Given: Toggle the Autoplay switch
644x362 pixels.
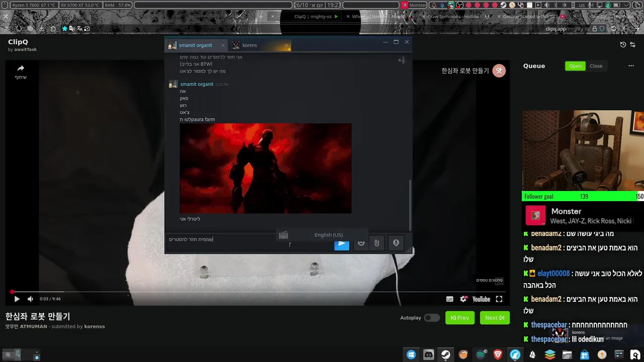Looking at the screenshot, I should click(x=432, y=318).
